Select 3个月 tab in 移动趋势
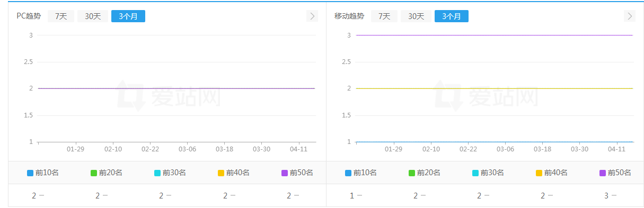This screenshot has height=208, width=644. (x=452, y=16)
